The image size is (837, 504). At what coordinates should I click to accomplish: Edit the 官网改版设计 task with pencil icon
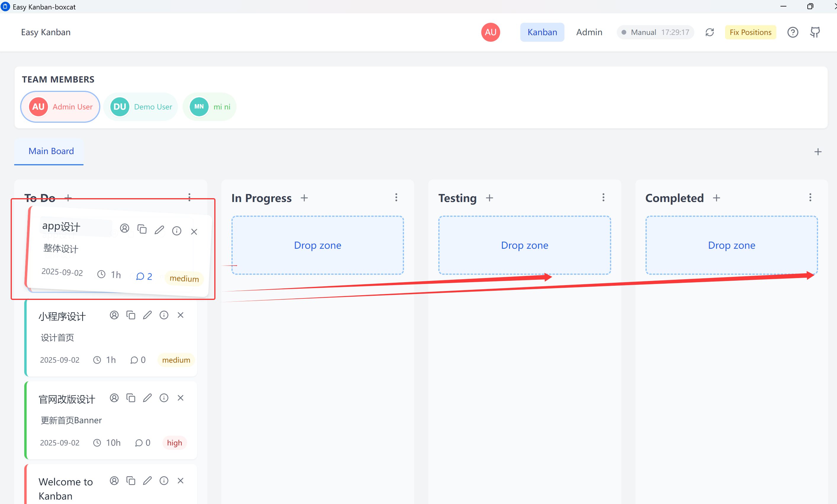[x=147, y=398]
